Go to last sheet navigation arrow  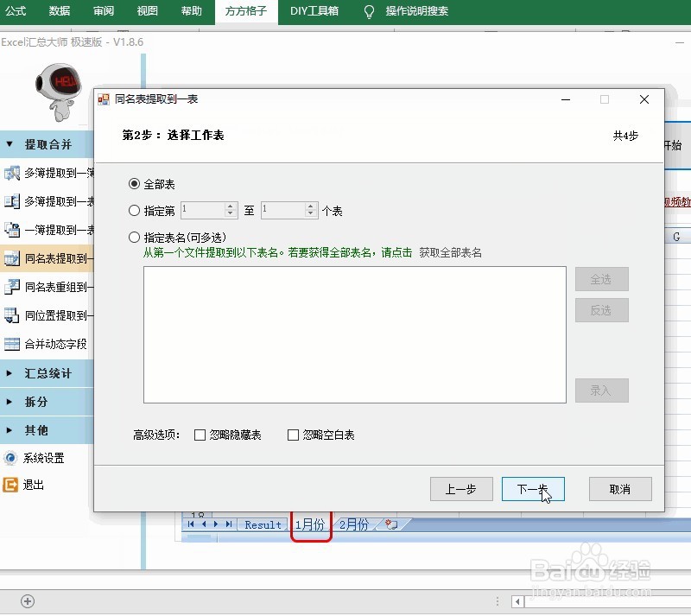click(x=228, y=524)
